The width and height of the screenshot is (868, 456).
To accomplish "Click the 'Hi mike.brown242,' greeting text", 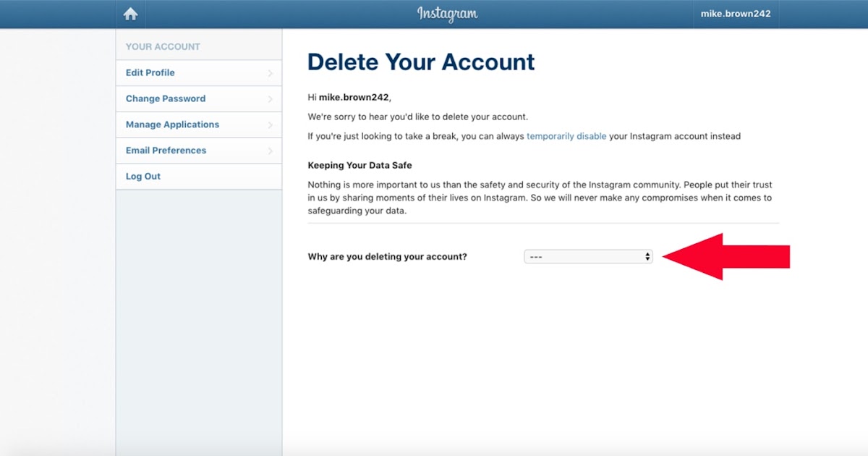I will tap(350, 97).
